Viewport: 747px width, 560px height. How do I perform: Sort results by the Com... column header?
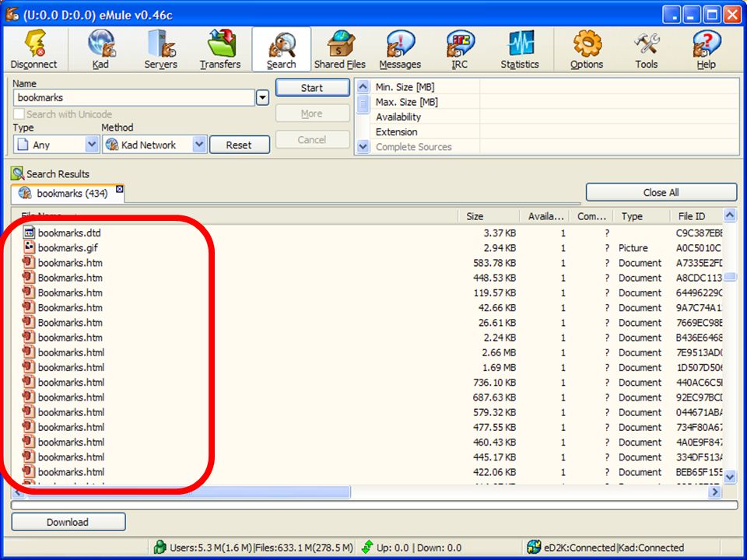(592, 216)
